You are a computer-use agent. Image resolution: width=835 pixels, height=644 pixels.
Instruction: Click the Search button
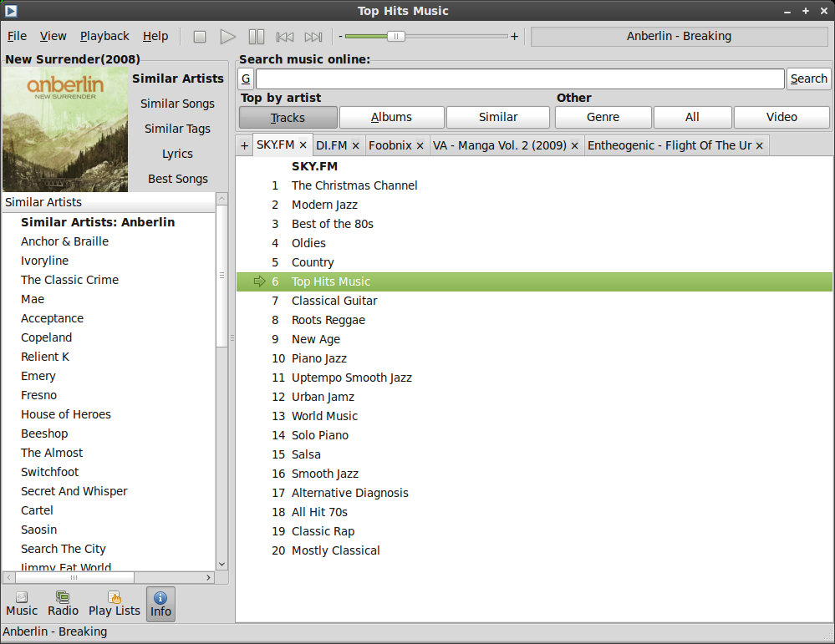click(808, 79)
